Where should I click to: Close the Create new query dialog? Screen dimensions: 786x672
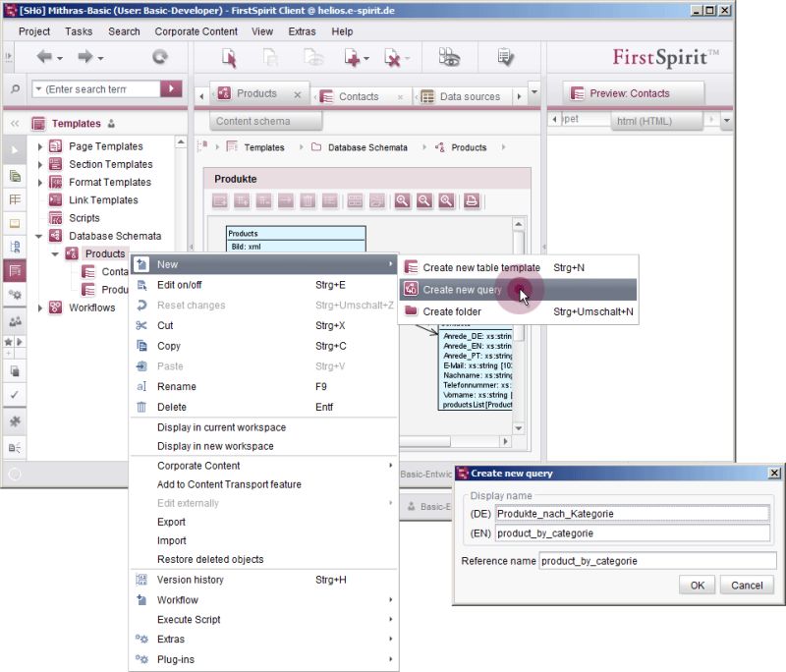(774, 474)
